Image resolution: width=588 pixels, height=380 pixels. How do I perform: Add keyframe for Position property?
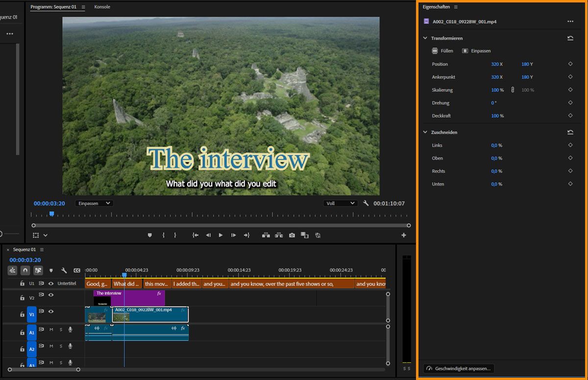[x=570, y=64]
